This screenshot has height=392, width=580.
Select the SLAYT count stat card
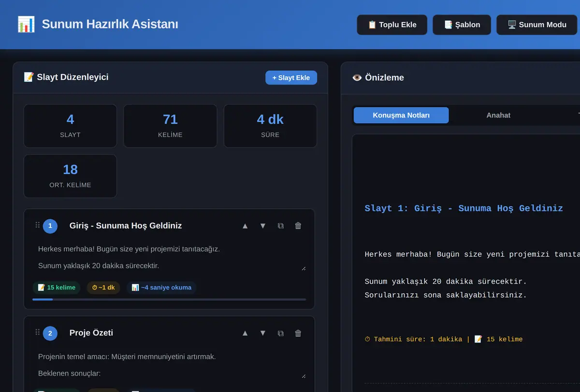[x=70, y=126]
